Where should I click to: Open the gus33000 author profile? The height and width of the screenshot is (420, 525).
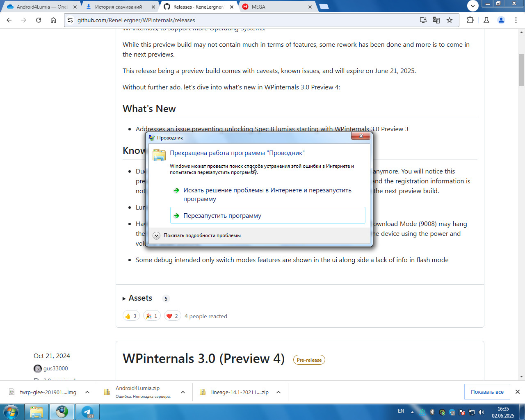55,368
